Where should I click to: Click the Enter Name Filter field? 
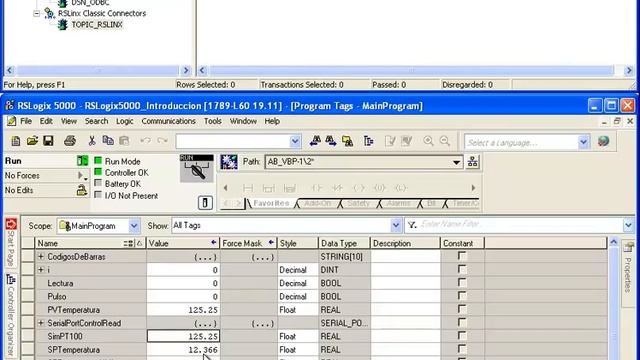coord(520,224)
